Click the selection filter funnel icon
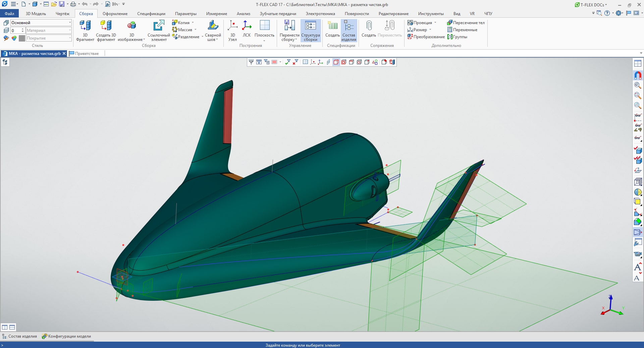 [251, 62]
